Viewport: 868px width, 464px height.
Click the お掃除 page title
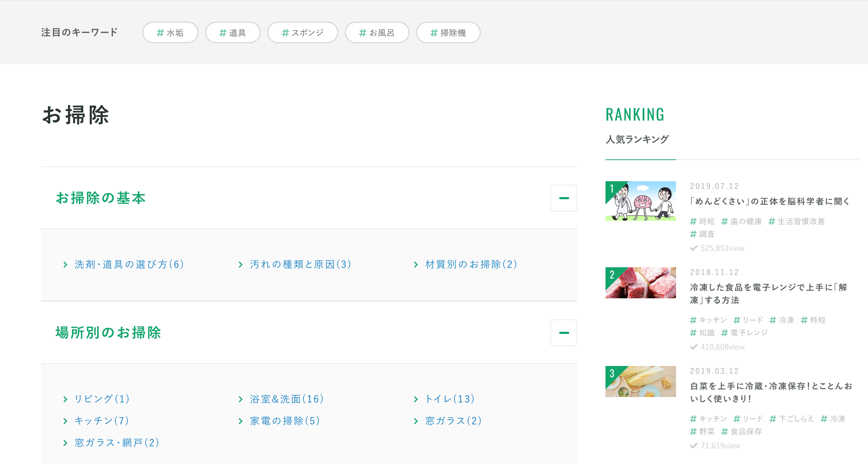click(76, 115)
